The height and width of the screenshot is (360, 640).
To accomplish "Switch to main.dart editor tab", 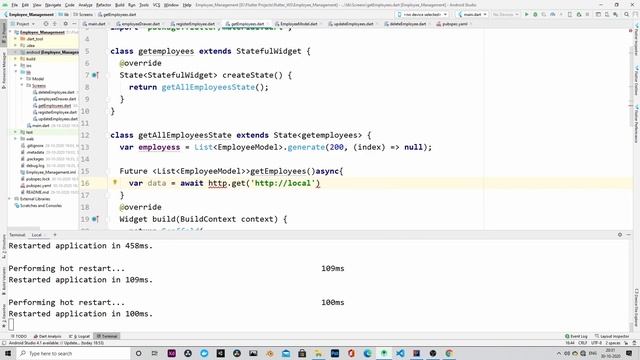I will click(x=94, y=24).
